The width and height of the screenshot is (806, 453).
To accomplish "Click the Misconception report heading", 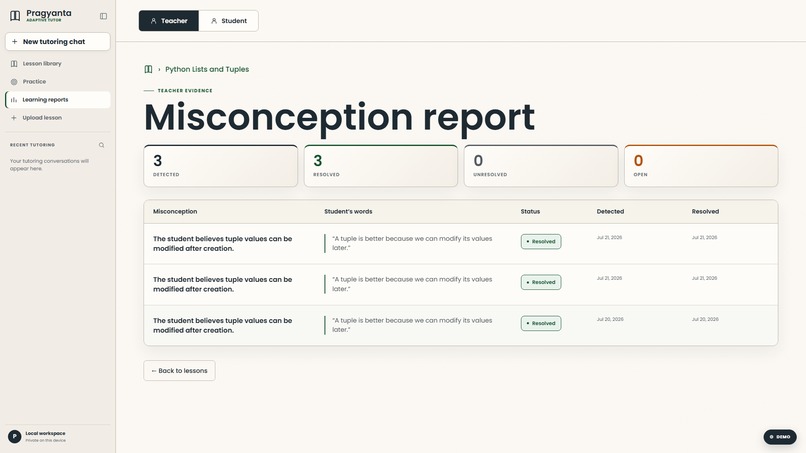I will pyautogui.click(x=339, y=117).
